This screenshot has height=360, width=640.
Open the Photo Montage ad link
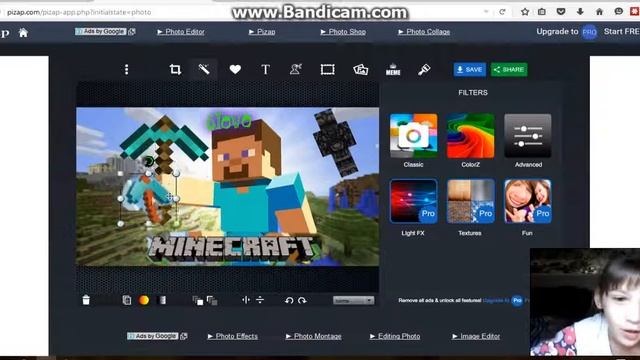tap(313, 336)
